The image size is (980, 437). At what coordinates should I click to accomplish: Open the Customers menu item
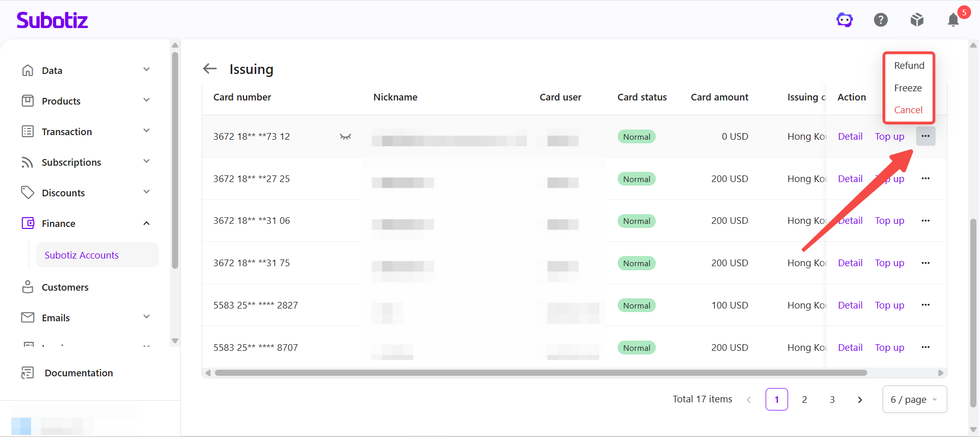pos(65,287)
